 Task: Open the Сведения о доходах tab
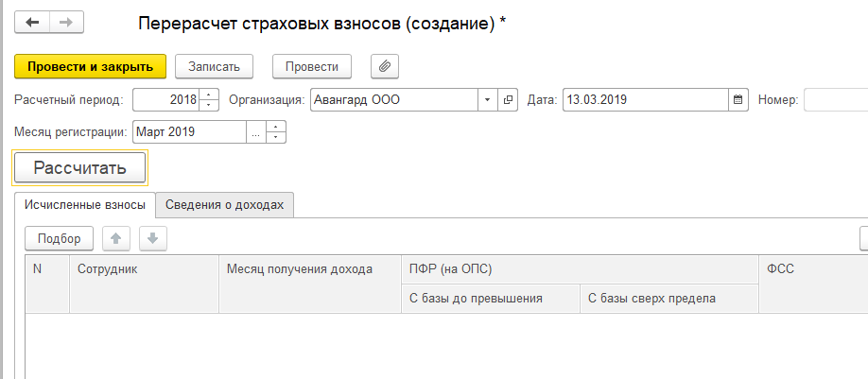point(224,204)
